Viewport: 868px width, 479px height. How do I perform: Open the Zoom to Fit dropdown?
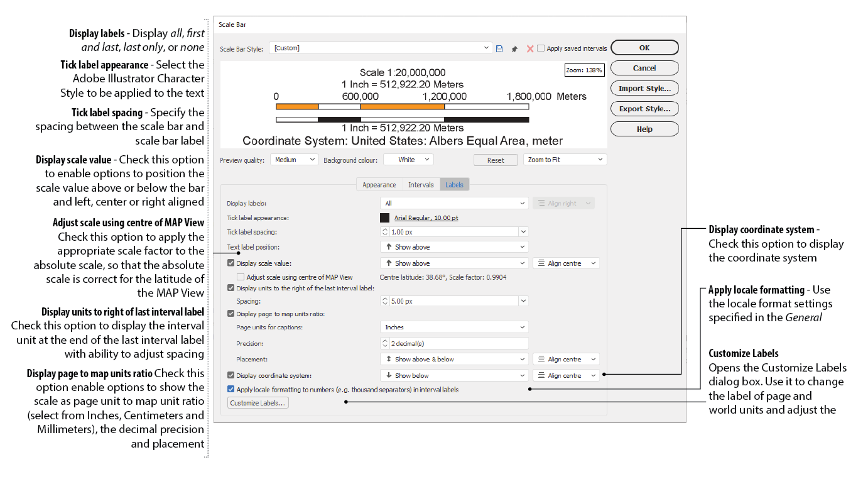tap(565, 160)
